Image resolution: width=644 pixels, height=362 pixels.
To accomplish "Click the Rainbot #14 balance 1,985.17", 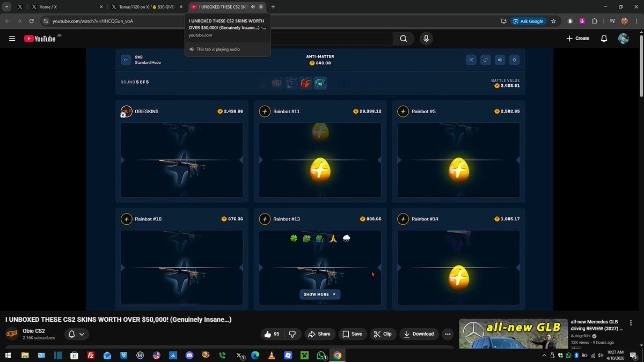I will pos(507,219).
